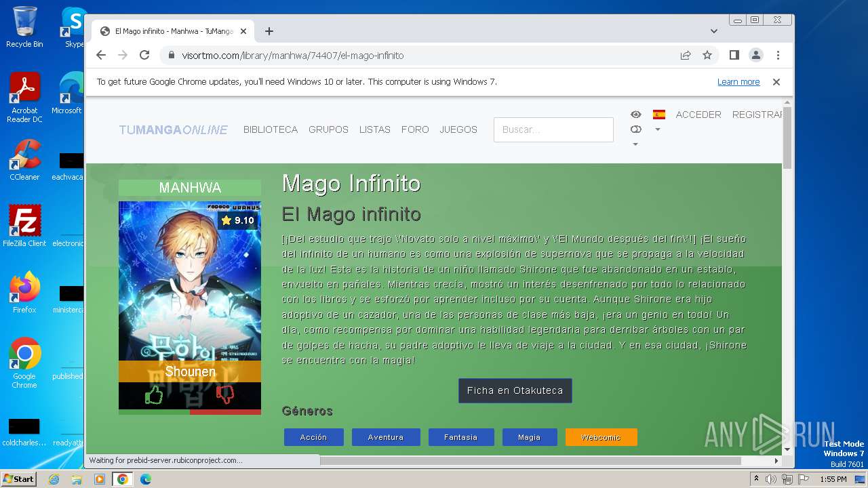Open Chrome side panel icon
Image resolution: width=868 pixels, height=488 pixels.
(734, 56)
